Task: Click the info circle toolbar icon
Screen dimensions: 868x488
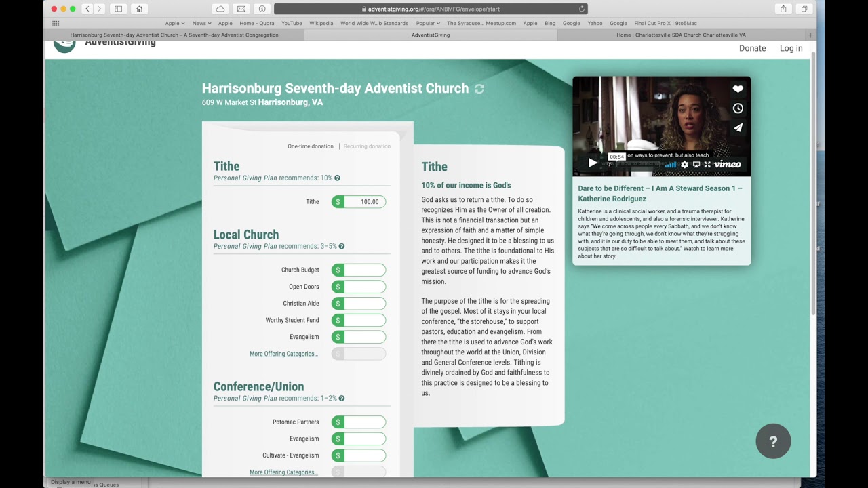Action: pos(262,9)
